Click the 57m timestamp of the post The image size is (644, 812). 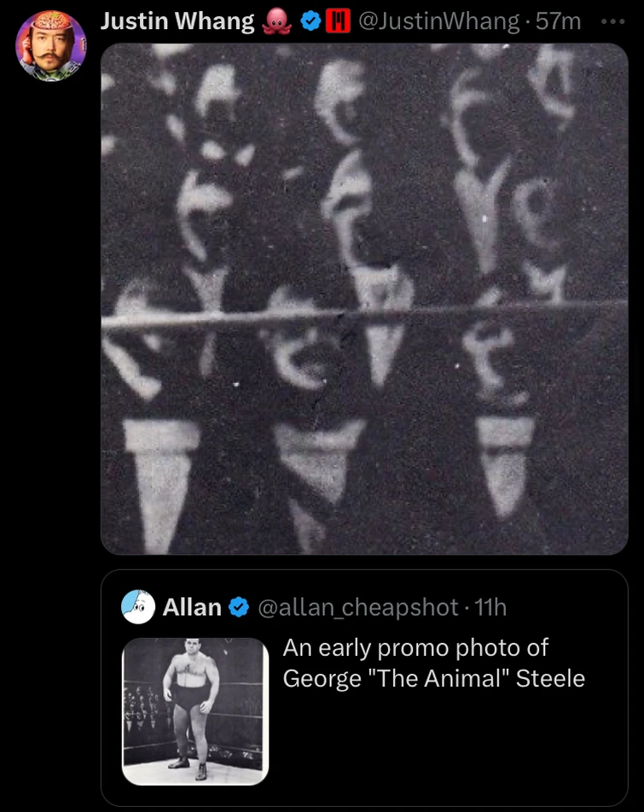(x=558, y=22)
